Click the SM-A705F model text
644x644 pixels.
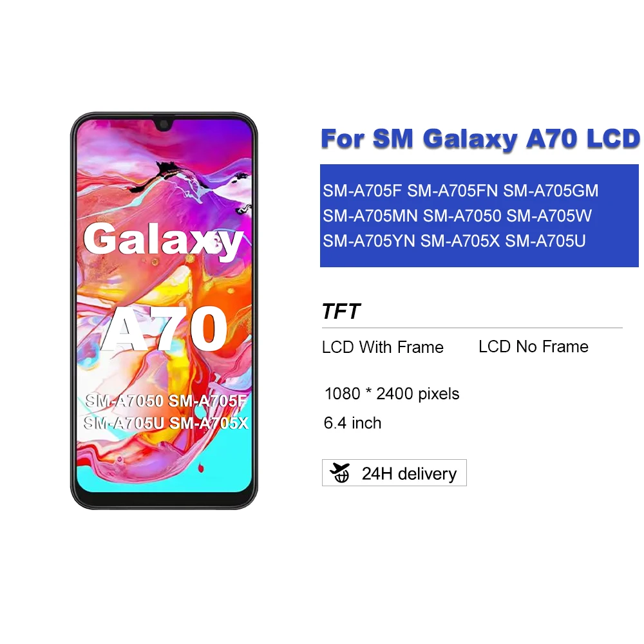(362, 191)
